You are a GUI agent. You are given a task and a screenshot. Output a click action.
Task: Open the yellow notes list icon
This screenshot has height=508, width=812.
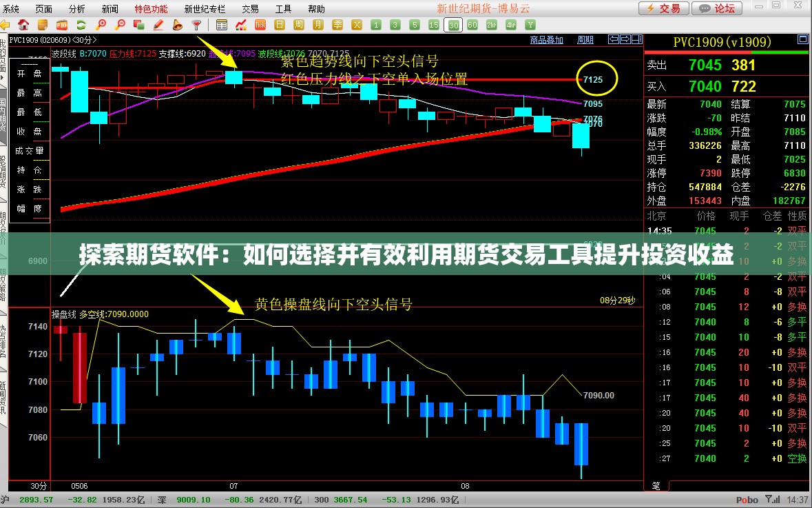(43, 25)
